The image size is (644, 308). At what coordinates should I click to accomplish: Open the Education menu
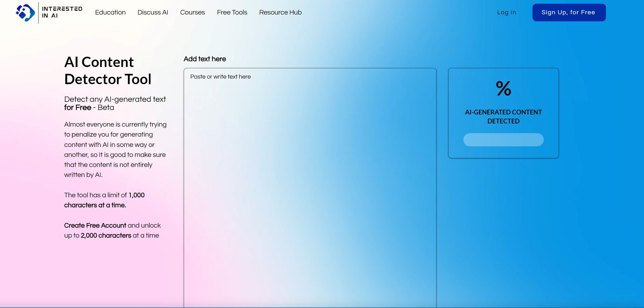110,12
